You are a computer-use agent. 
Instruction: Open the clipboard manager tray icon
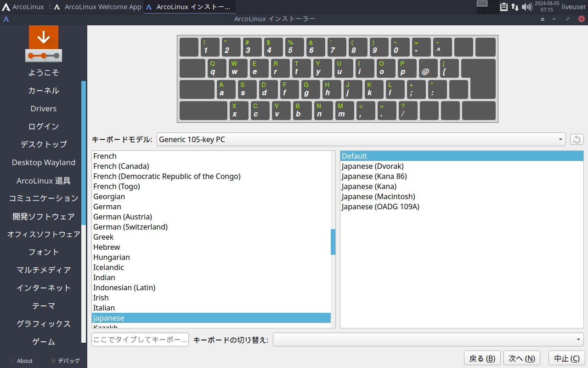click(x=504, y=7)
